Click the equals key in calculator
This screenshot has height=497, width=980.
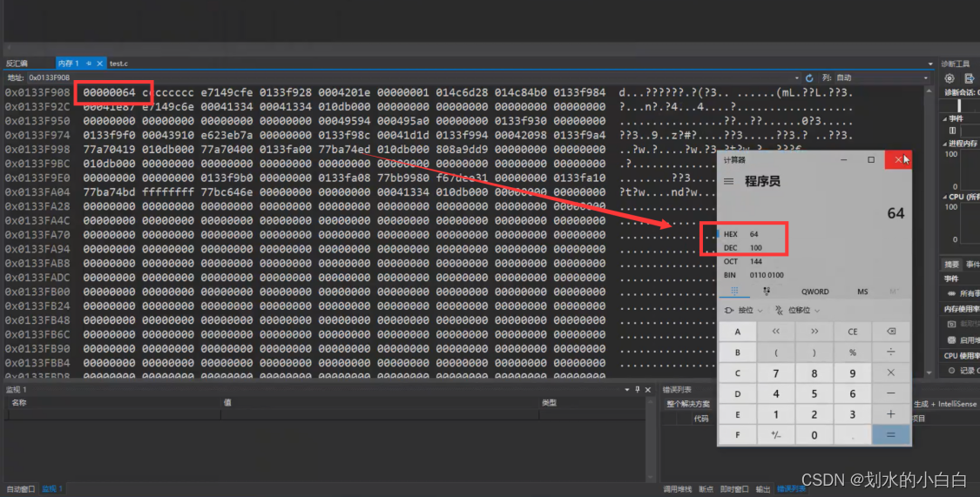[x=890, y=434]
